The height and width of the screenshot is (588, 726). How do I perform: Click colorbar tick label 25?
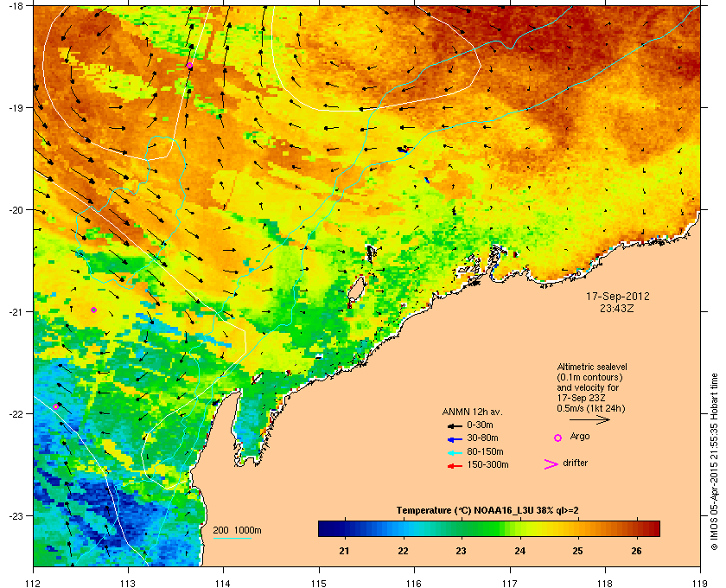(578, 551)
